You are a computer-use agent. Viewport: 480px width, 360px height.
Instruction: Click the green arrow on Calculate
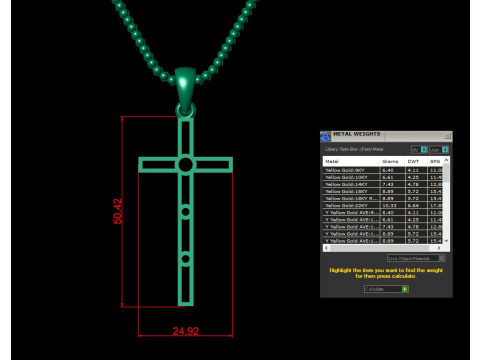pyautogui.click(x=405, y=289)
